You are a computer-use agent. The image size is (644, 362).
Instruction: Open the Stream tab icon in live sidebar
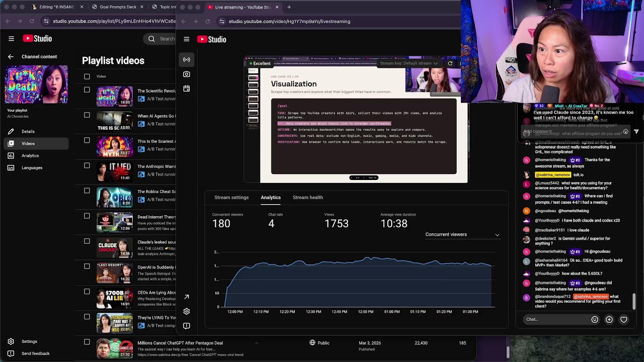tap(187, 60)
